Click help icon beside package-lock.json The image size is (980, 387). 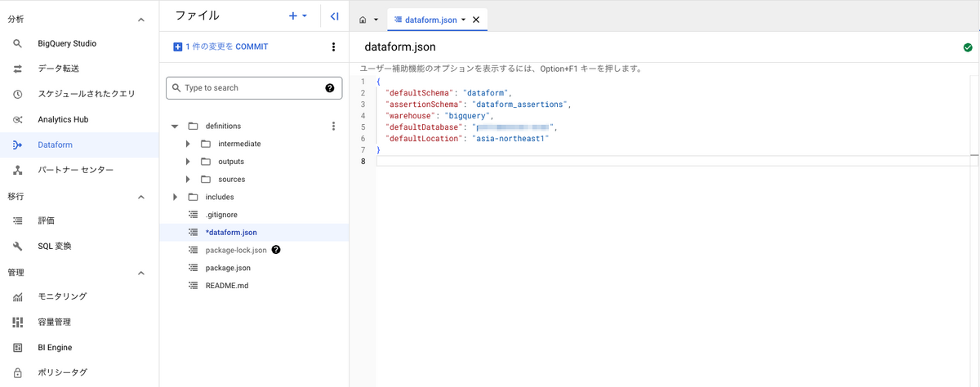click(276, 250)
